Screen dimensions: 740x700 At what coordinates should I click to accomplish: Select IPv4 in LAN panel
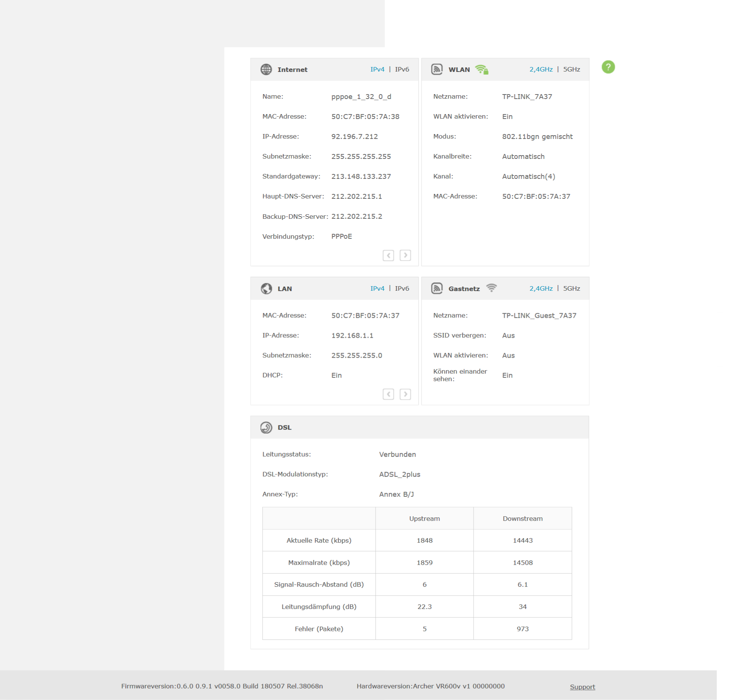[377, 288]
